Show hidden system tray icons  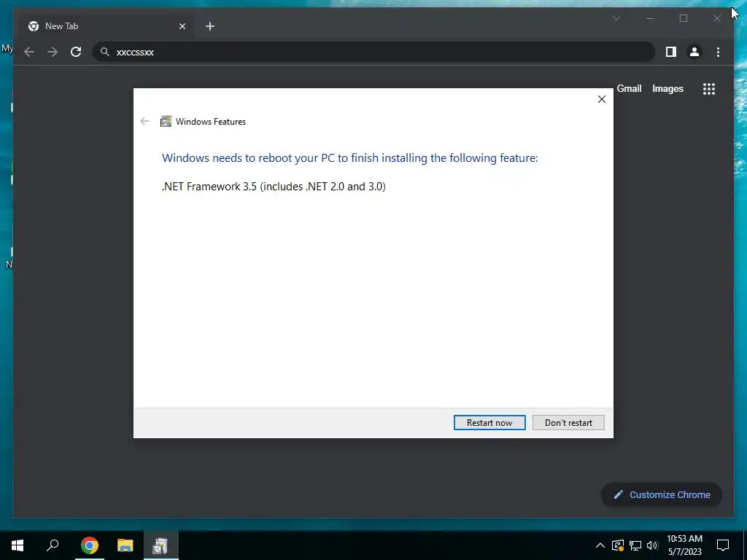coord(600,545)
